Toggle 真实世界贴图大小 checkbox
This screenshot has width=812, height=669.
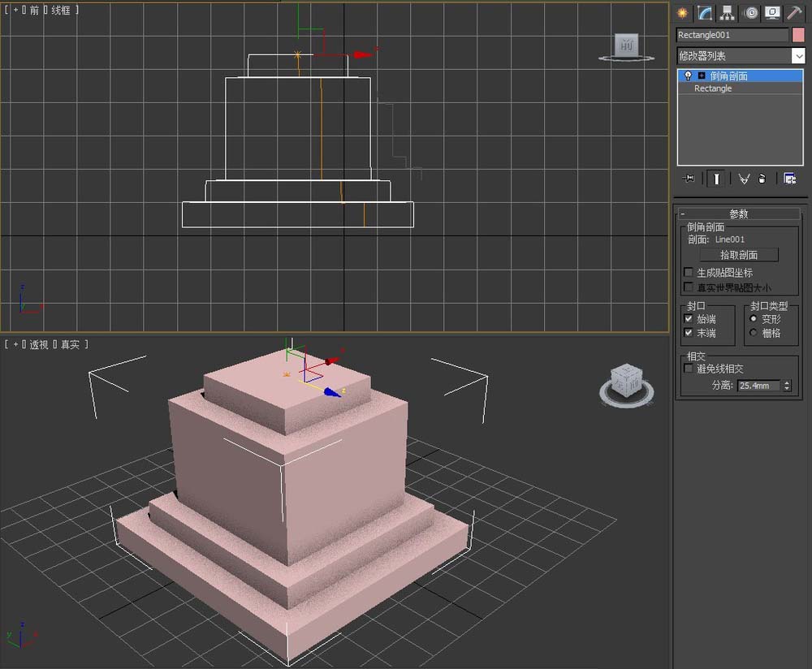[689, 287]
